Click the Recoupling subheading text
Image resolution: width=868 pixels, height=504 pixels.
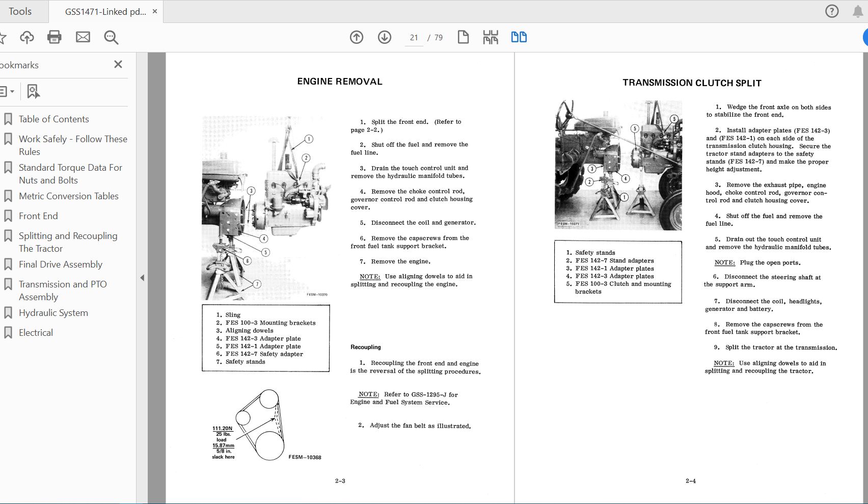point(366,347)
